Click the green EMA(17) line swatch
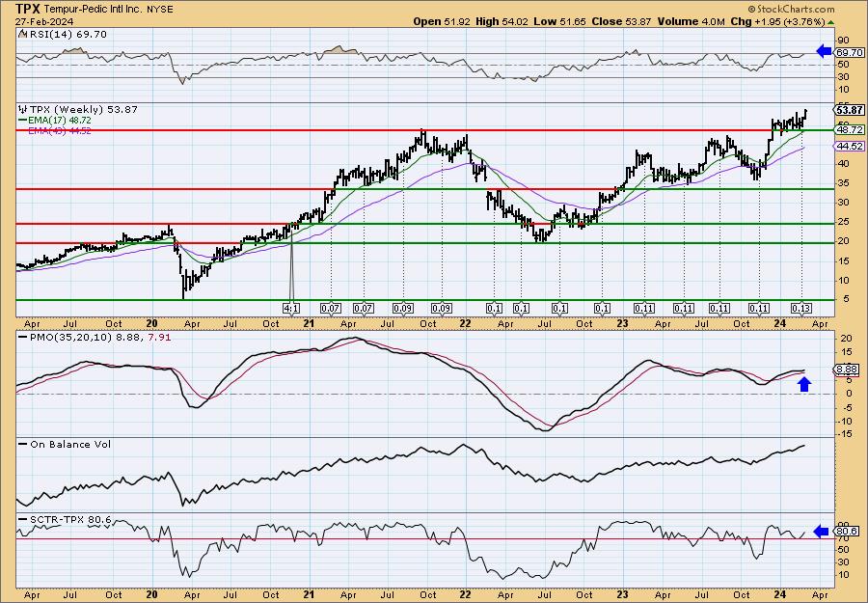 click(23, 121)
